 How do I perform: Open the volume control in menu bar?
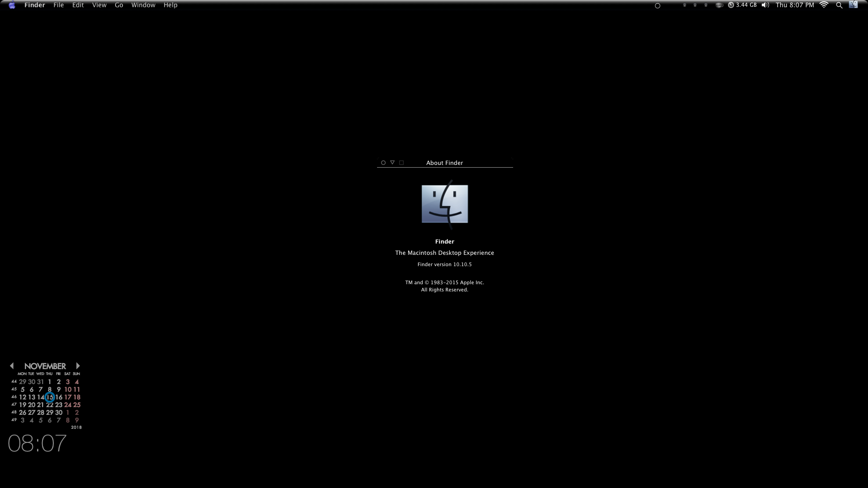[765, 5]
